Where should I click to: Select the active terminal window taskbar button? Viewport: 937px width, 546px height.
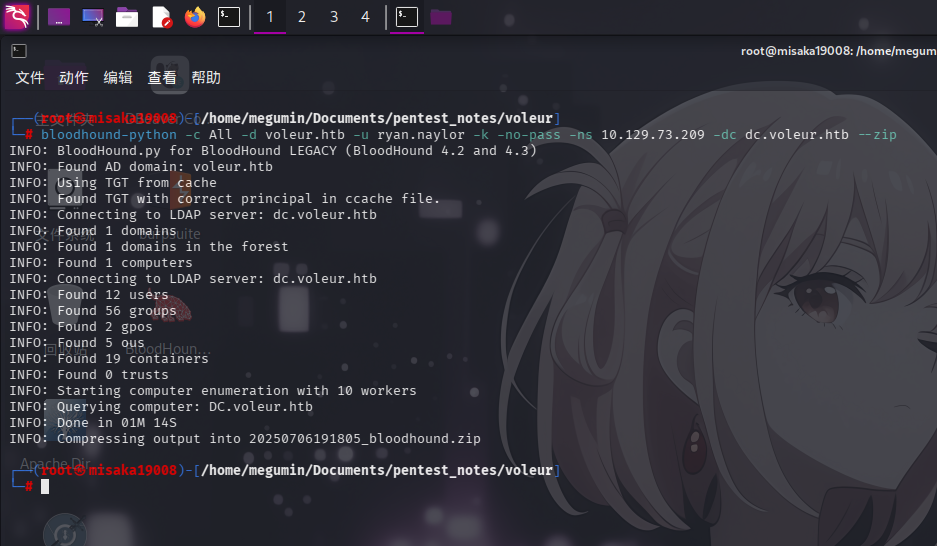(407, 17)
